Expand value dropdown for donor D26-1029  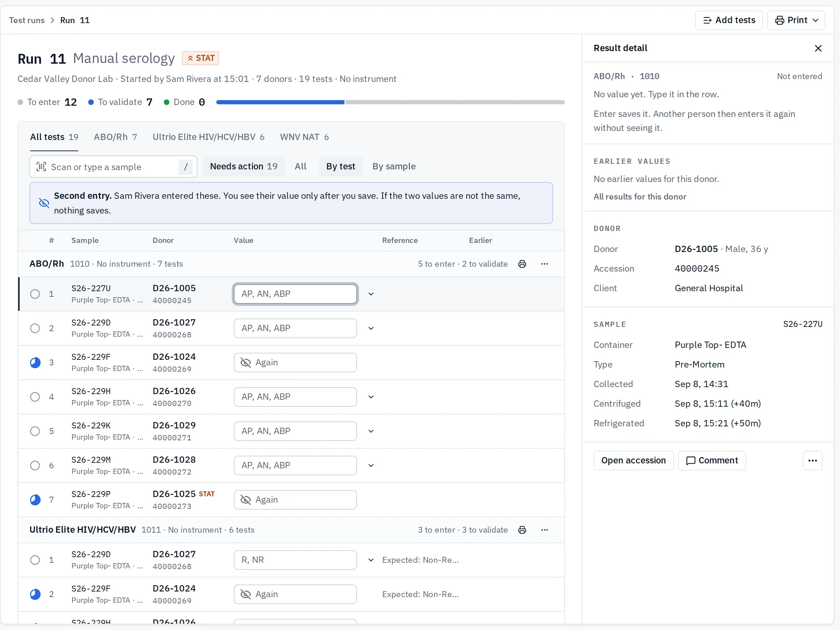pos(371,431)
